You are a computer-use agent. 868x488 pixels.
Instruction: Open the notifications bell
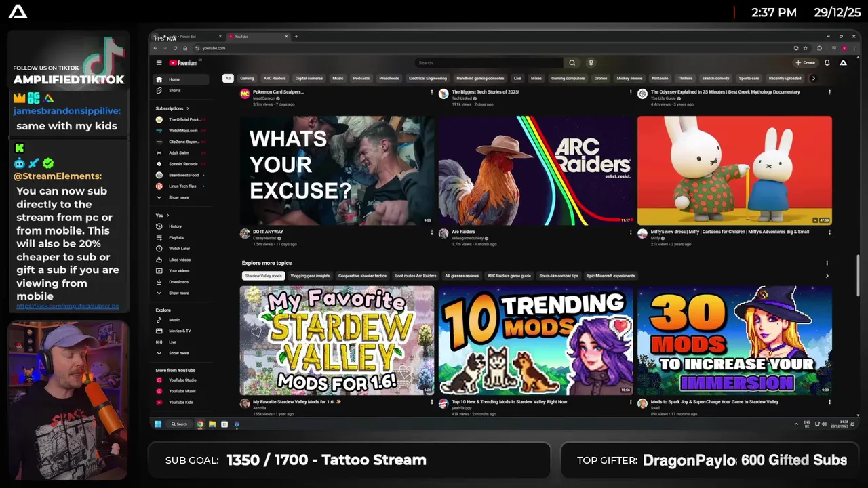(827, 63)
